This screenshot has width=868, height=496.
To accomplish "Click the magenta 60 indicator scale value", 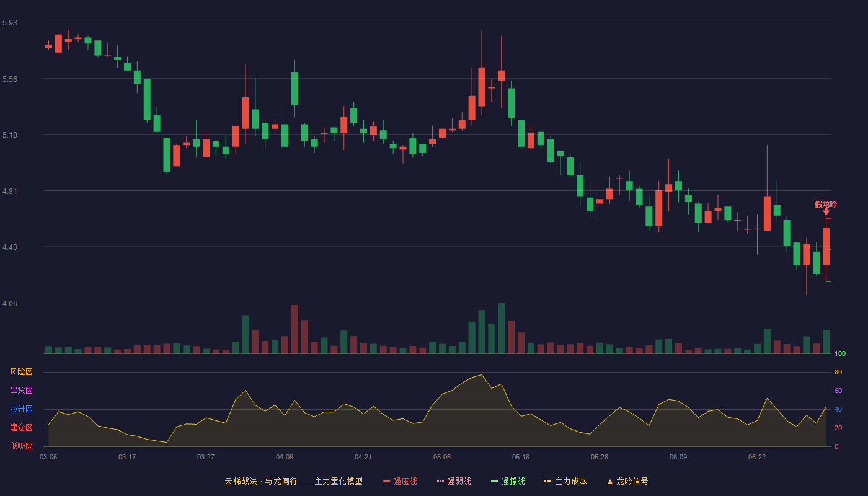I will pos(838,391).
